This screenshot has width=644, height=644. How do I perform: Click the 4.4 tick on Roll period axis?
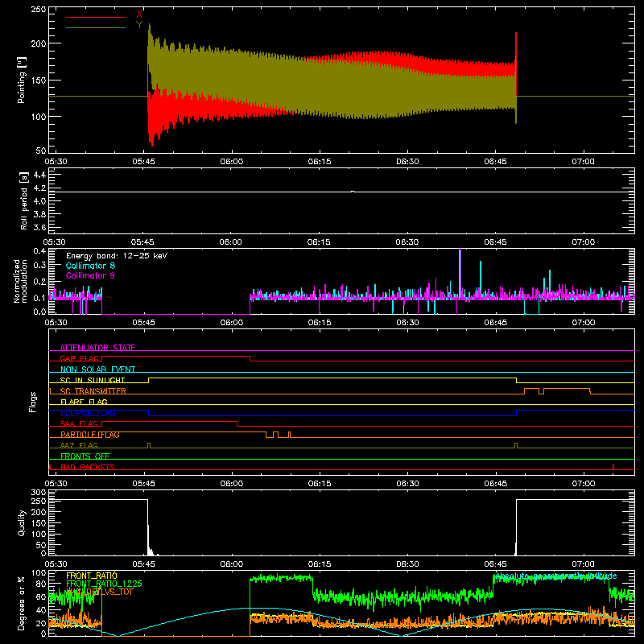tap(39, 175)
